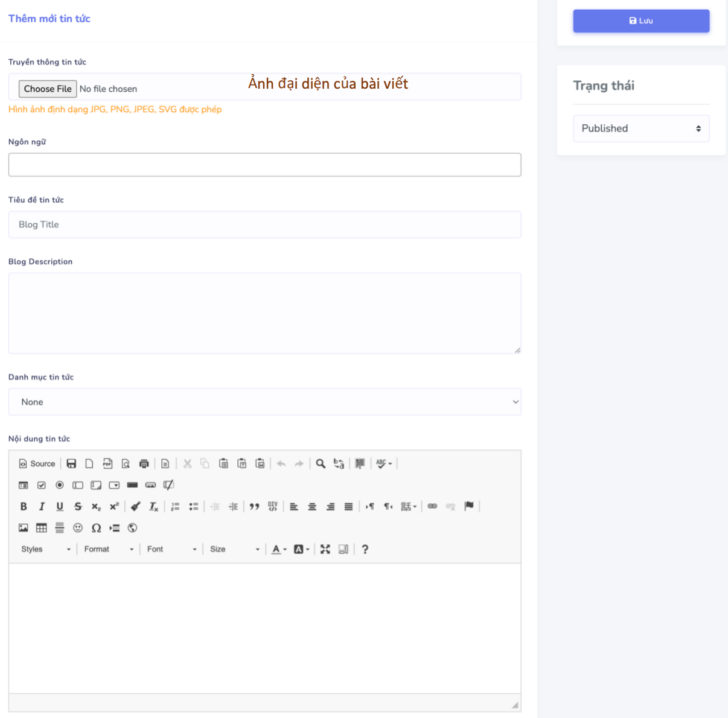Image resolution: width=728 pixels, height=718 pixels.
Task: Insert a radio button form element
Action: coord(60,485)
